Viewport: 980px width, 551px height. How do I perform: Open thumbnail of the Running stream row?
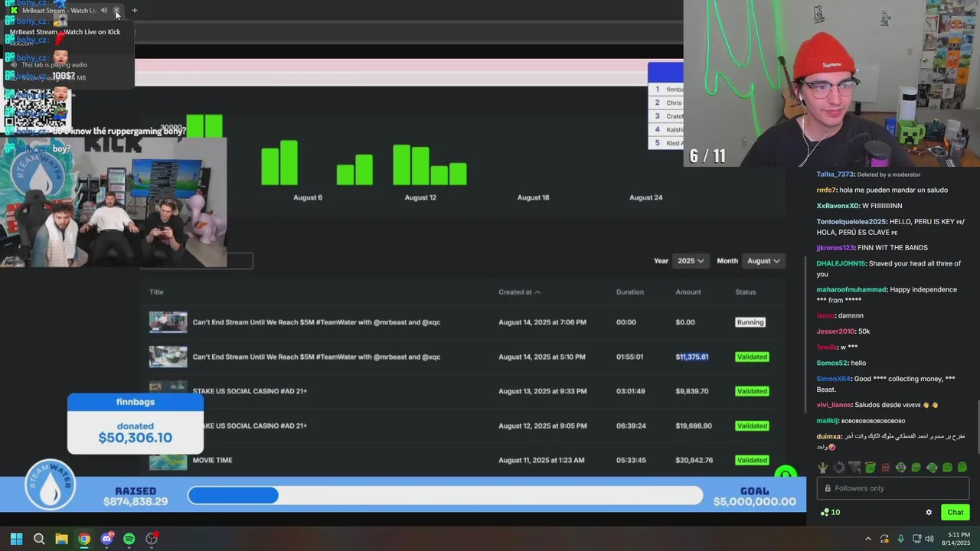coord(168,322)
